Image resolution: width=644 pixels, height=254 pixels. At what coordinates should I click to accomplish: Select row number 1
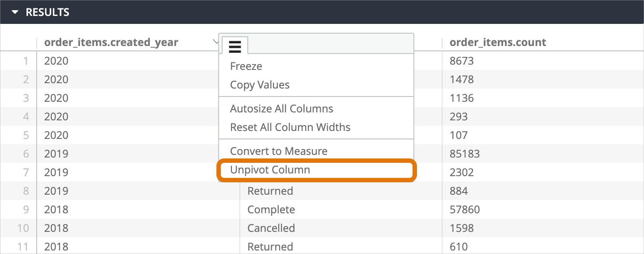pos(26,61)
